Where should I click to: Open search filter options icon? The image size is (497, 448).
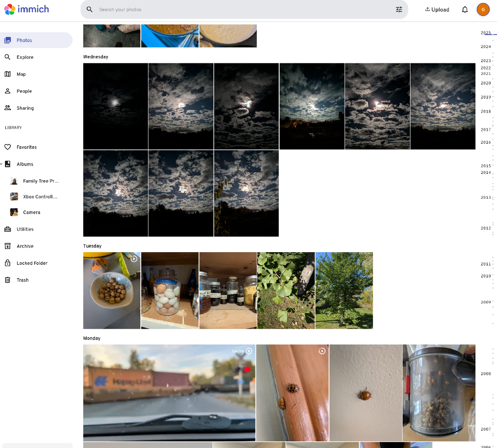click(x=399, y=10)
